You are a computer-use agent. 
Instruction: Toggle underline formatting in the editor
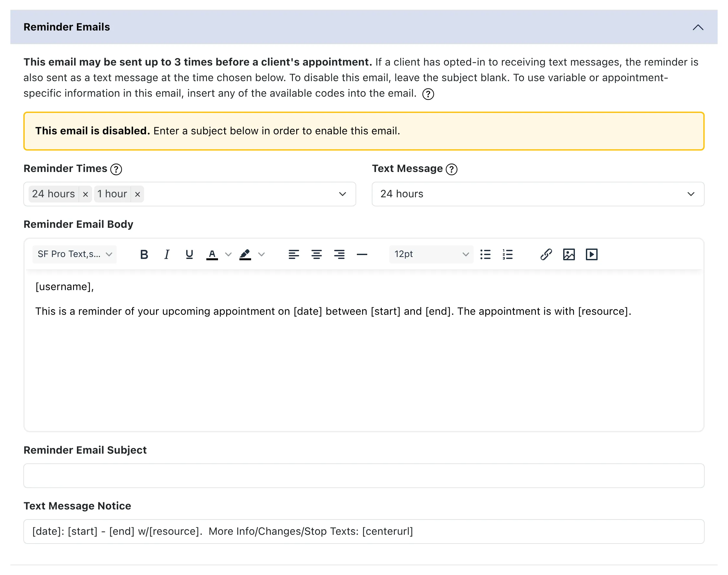pos(189,254)
